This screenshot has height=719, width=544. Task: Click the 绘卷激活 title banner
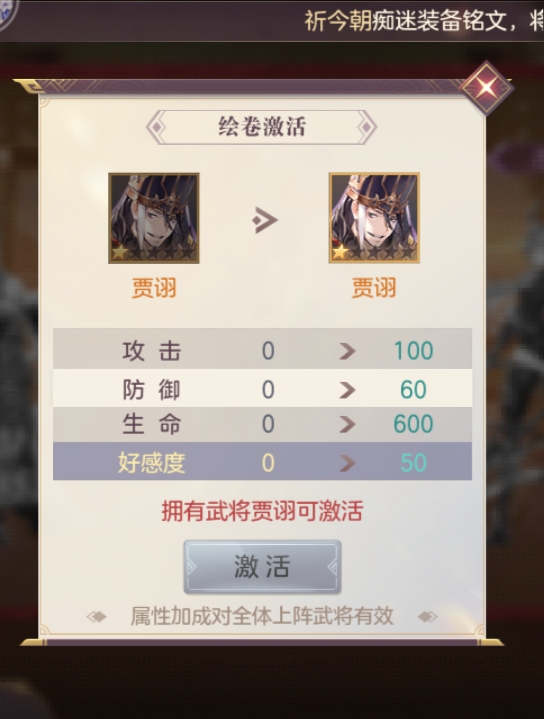[x=262, y=127]
